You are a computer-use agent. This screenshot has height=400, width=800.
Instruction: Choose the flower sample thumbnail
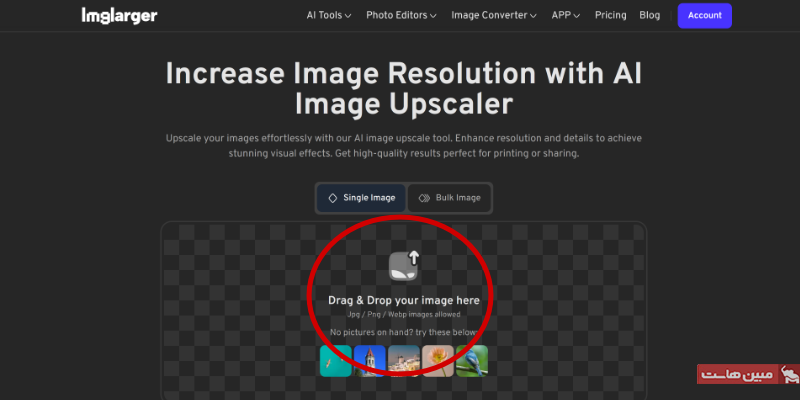(438, 361)
